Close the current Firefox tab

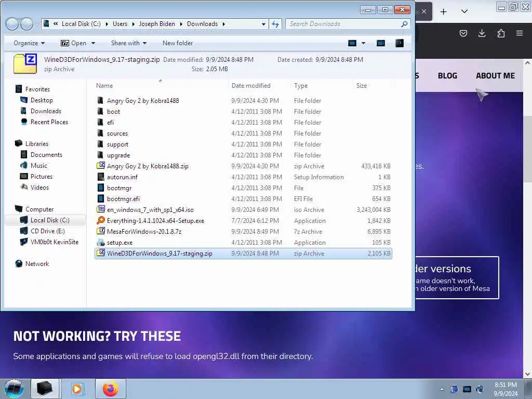click(424, 11)
